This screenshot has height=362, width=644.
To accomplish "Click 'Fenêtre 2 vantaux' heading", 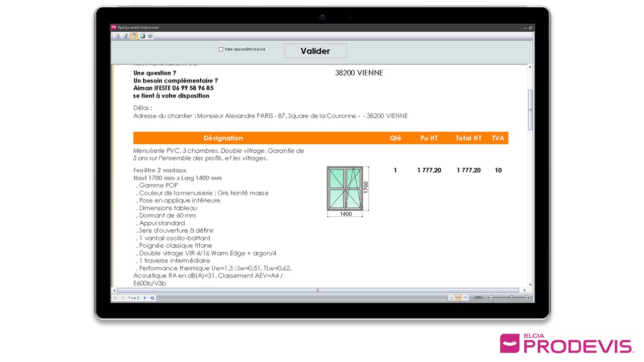I will (160, 170).
